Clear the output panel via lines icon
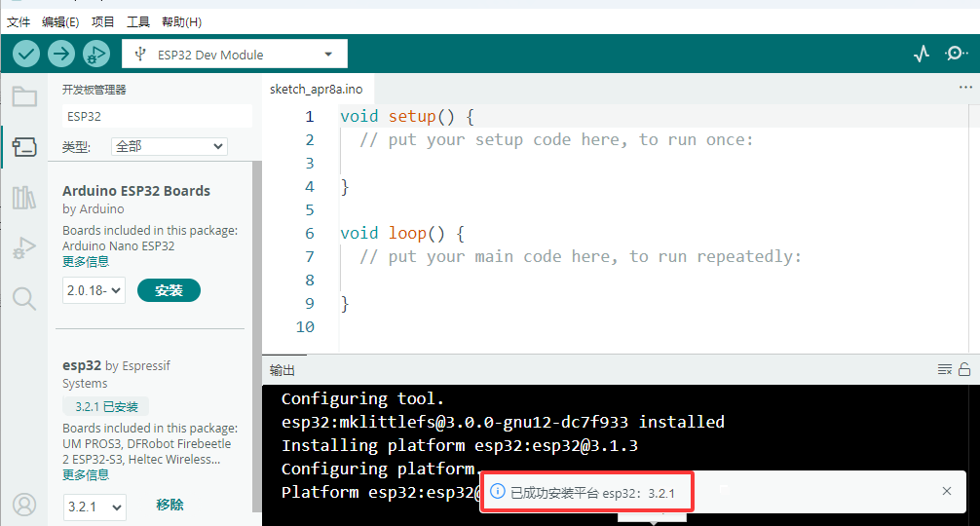 (944, 370)
